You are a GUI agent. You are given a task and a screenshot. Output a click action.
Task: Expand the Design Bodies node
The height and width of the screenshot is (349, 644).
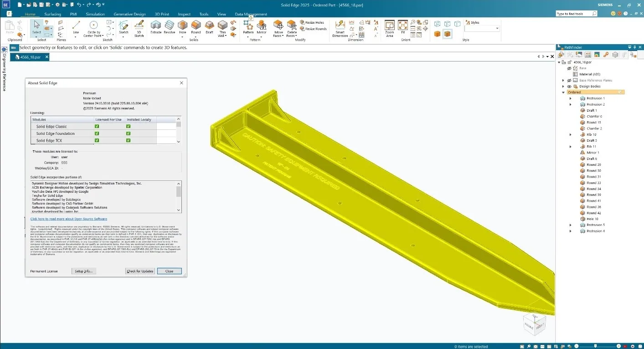tap(563, 86)
